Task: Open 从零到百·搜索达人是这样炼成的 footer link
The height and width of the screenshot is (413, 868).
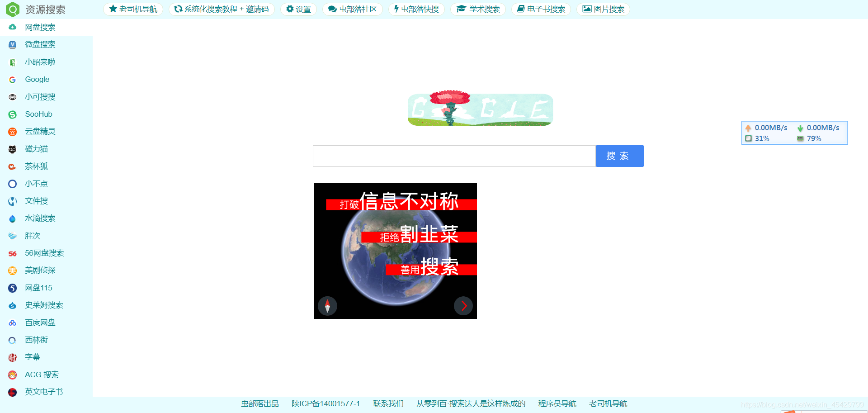Action: [x=471, y=404]
